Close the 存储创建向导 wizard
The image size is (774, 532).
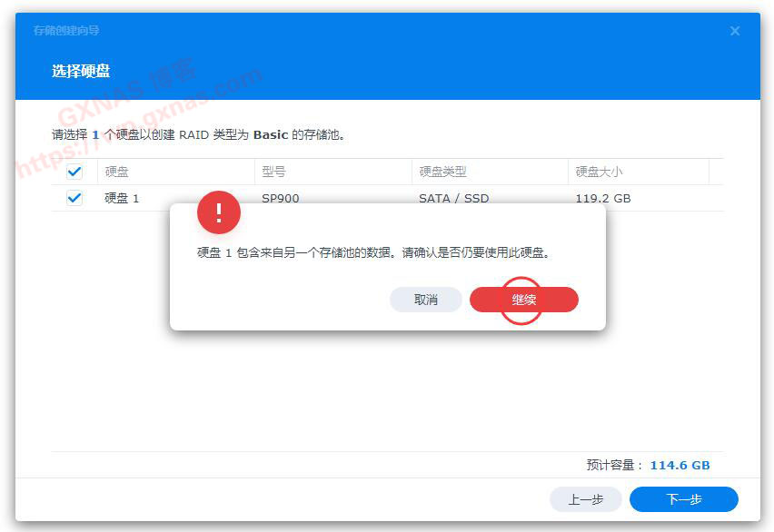click(735, 31)
